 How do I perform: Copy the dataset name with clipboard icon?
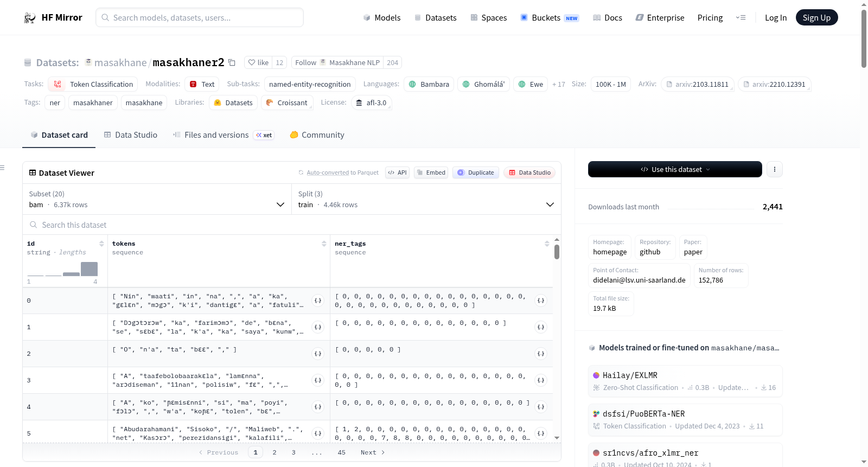[232, 62]
